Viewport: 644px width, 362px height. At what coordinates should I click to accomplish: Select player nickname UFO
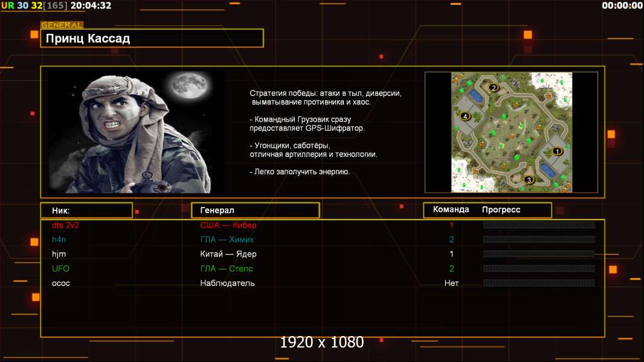click(60, 268)
